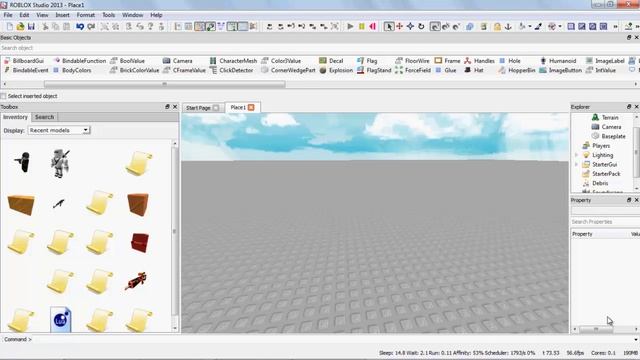
Task: Insert a BillboardGui object
Action: tap(24, 61)
